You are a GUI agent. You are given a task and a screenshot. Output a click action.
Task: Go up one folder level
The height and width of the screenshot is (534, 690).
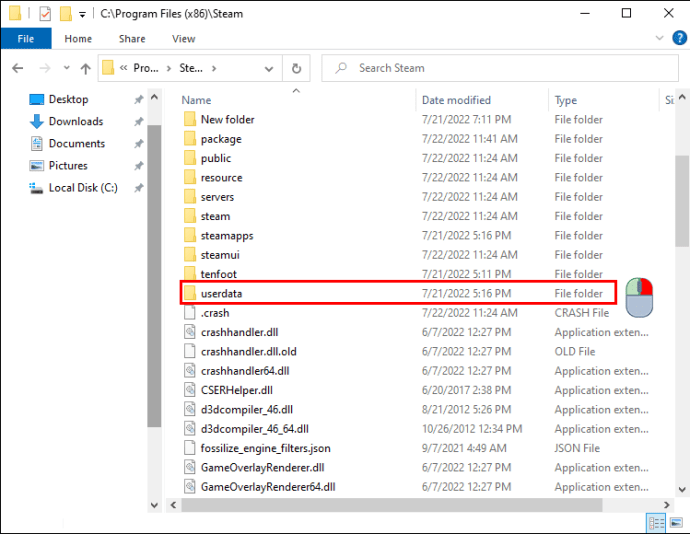coord(85,68)
